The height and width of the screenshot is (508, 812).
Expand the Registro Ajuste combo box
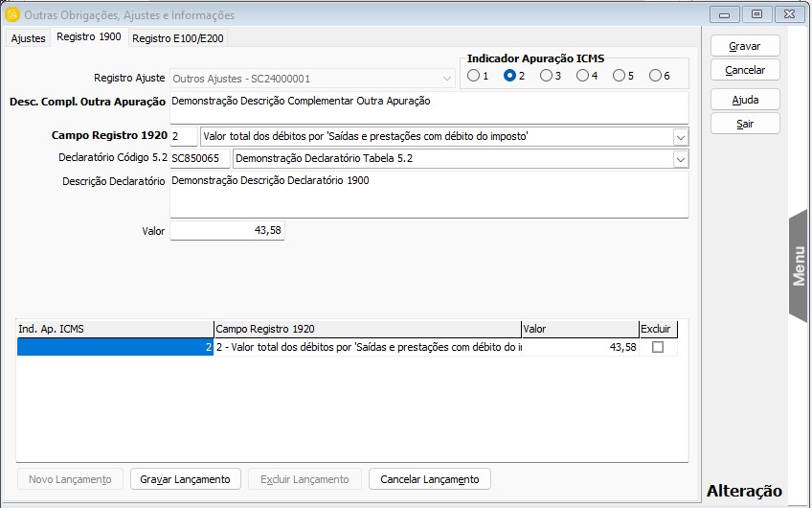point(448,78)
